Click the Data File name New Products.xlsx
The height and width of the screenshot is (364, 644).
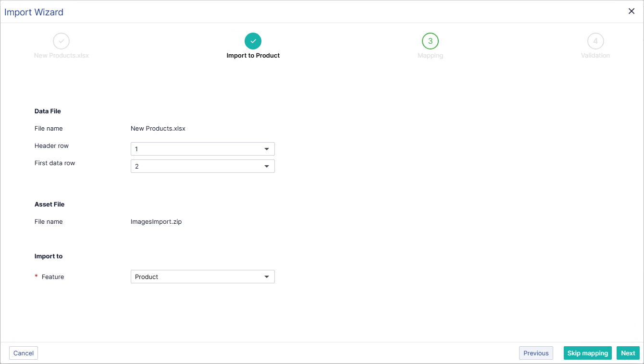pos(158,129)
